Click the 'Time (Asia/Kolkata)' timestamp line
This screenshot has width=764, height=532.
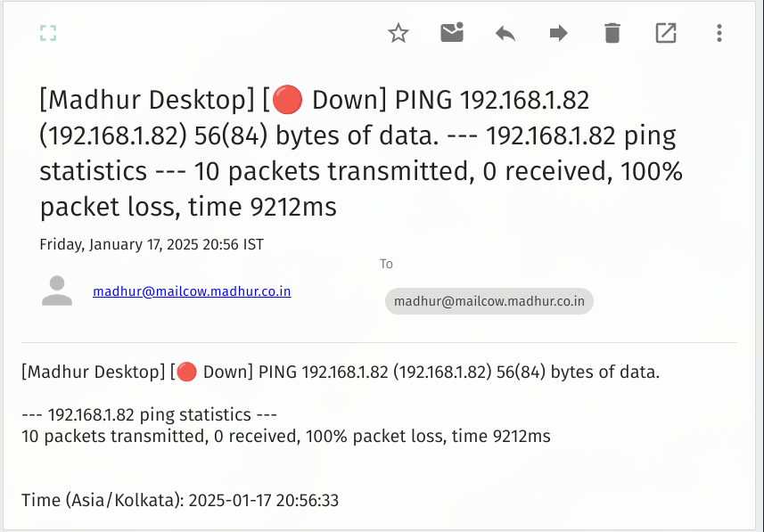[x=180, y=500]
